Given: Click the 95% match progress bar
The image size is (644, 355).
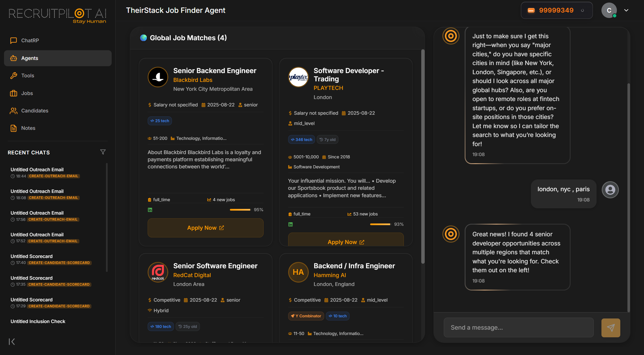Looking at the screenshot, I should 240,210.
